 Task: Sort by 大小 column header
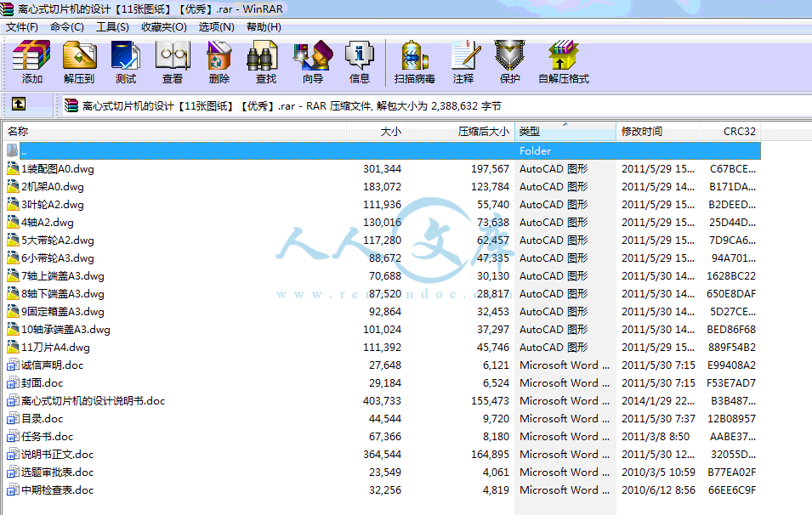pos(377,132)
